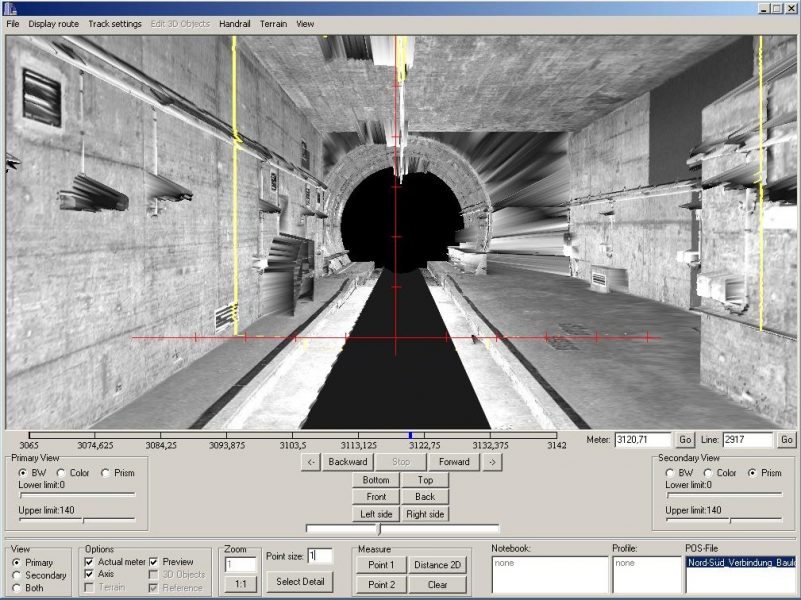Click the application icon in title bar
801x600 pixels.
(10, 8)
